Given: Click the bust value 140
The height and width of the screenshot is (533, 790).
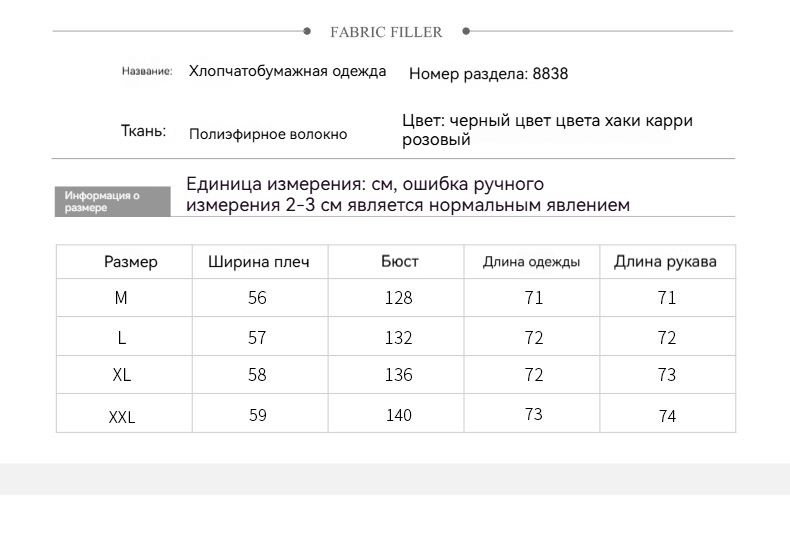Looking at the screenshot, I should pyautogui.click(x=399, y=415).
